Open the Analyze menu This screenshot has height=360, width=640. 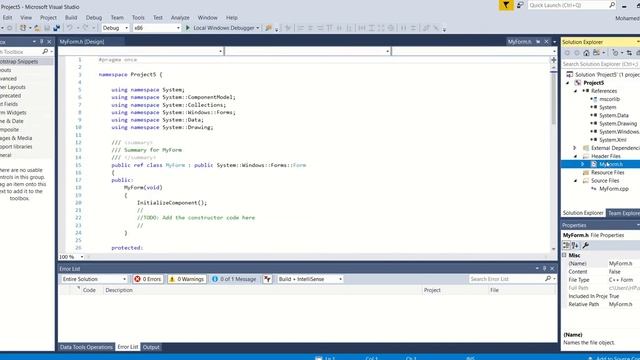click(180, 18)
